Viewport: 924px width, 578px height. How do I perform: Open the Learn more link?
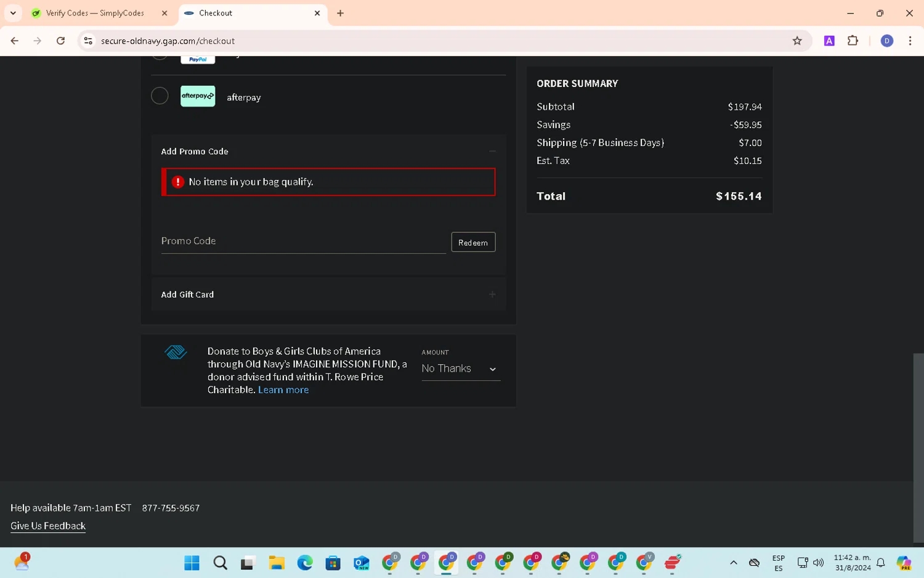[283, 390]
